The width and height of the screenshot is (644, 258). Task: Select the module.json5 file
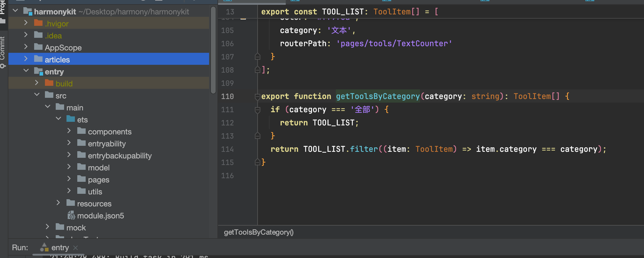coord(101,216)
